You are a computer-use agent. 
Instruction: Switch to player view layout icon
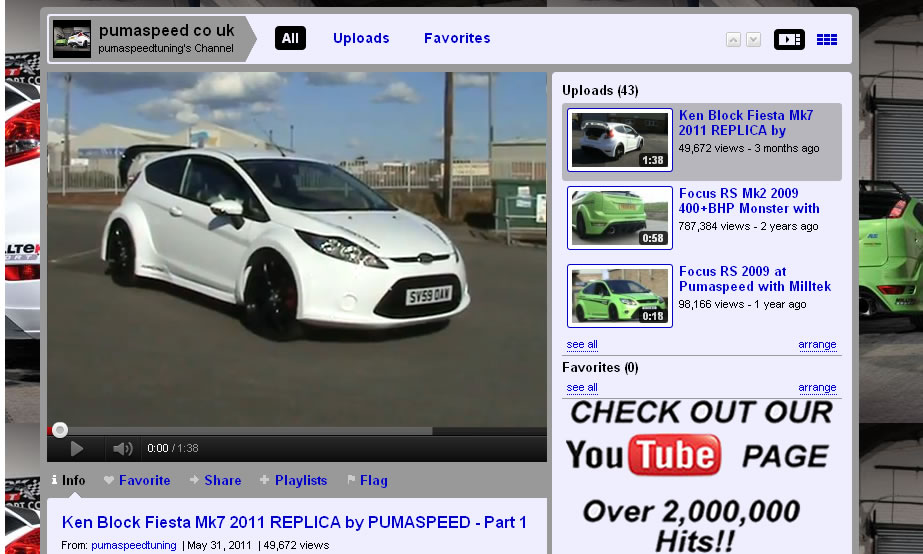[789, 39]
